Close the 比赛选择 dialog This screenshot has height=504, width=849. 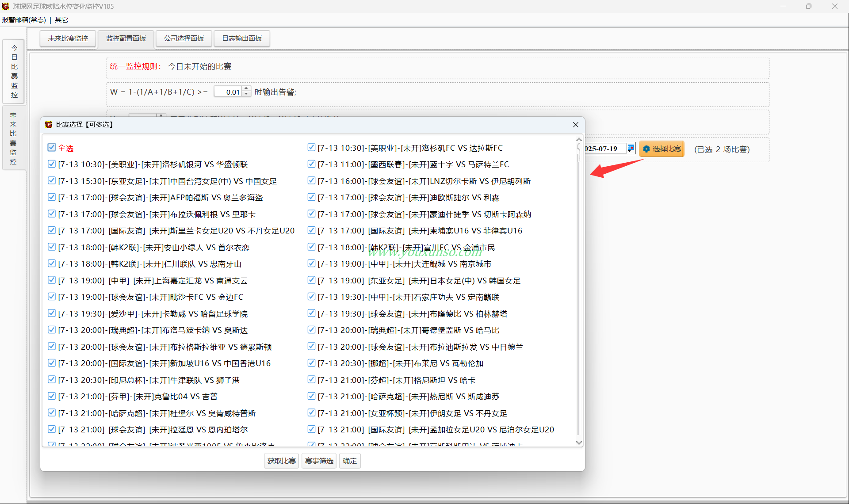pos(575,125)
